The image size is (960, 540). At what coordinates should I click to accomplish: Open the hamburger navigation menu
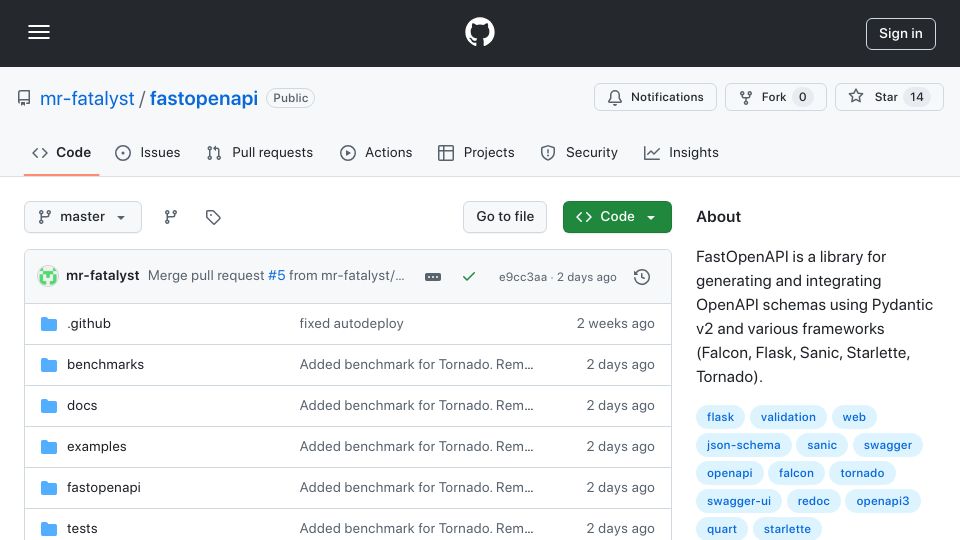[x=39, y=32]
